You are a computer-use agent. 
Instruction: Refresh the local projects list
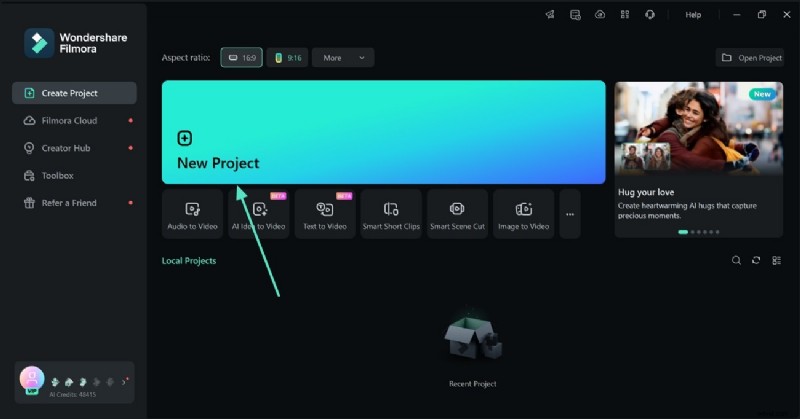(756, 261)
